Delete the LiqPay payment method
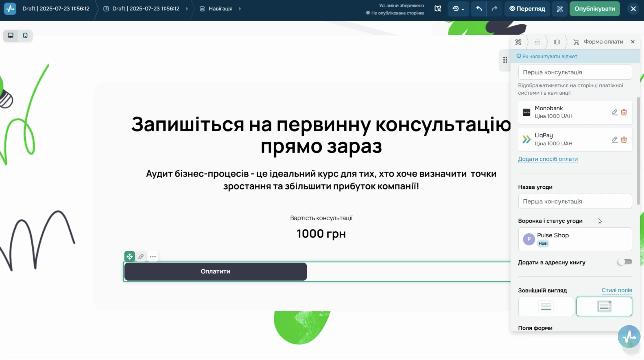644x360 pixels. pyautogui.click(x=624, y=139)
